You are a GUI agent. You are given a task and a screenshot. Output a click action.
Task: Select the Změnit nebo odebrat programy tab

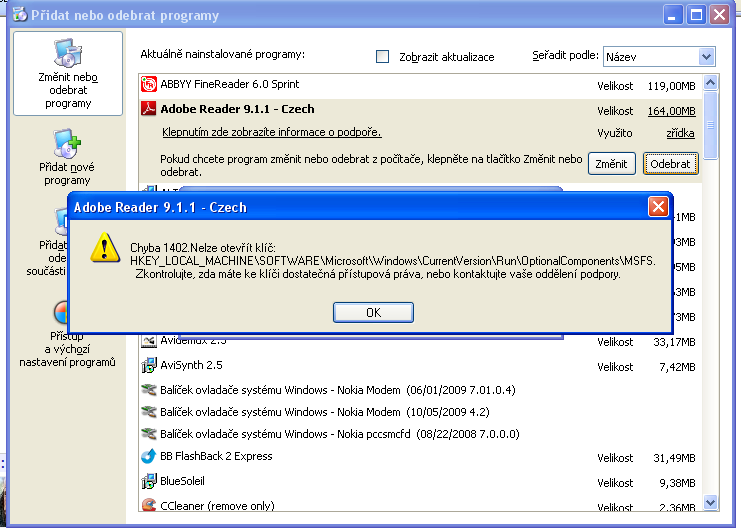(67, 73)
